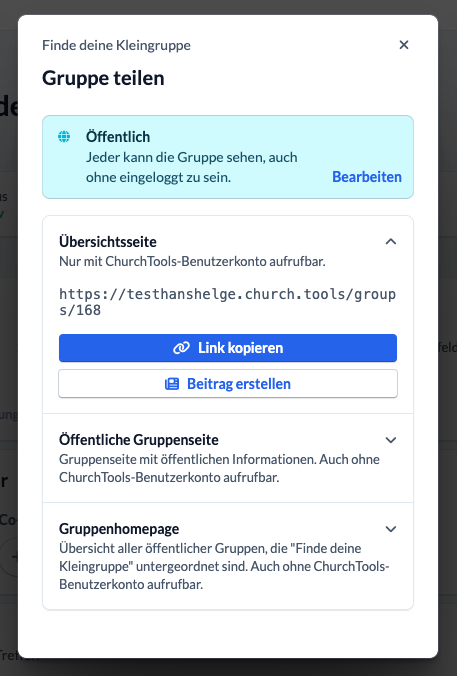
Task: Click the Gruppe teilen dialog title
Action: point(103,78)
